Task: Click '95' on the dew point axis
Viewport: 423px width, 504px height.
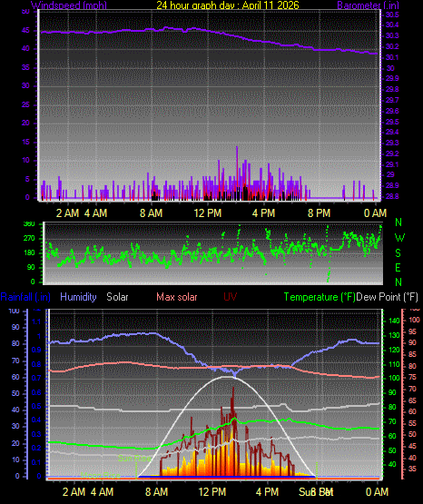Action: [x=412, y=331]
